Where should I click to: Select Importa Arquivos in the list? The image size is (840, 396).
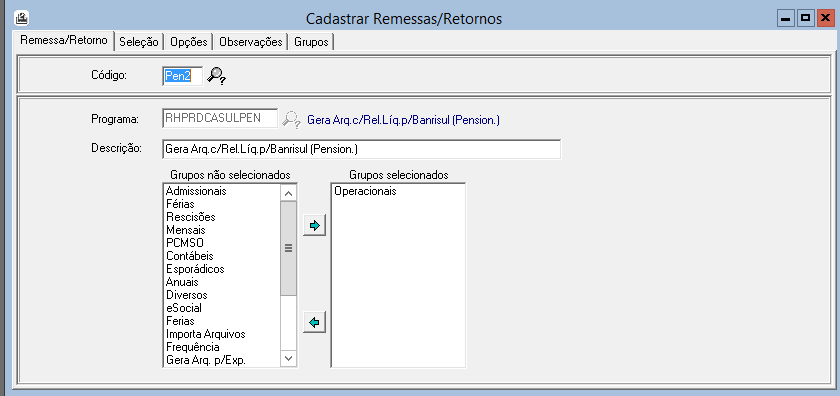pyautogui.click(x=206, y=334)
